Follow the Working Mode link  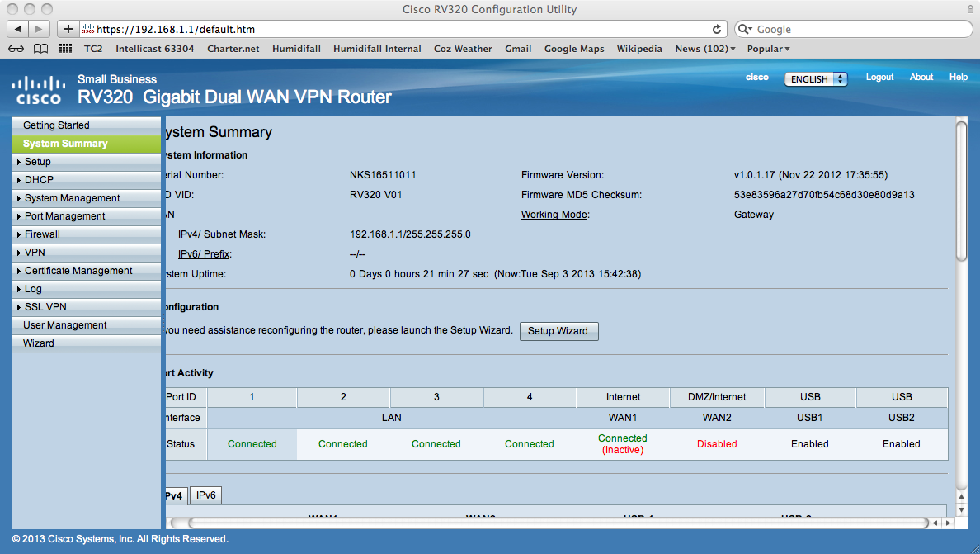click(554, 215)
